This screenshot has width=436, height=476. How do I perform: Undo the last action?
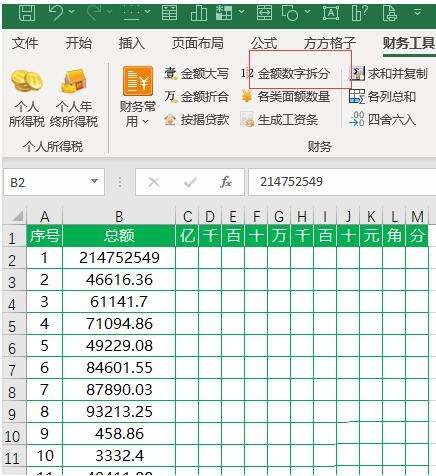point(56,13)
